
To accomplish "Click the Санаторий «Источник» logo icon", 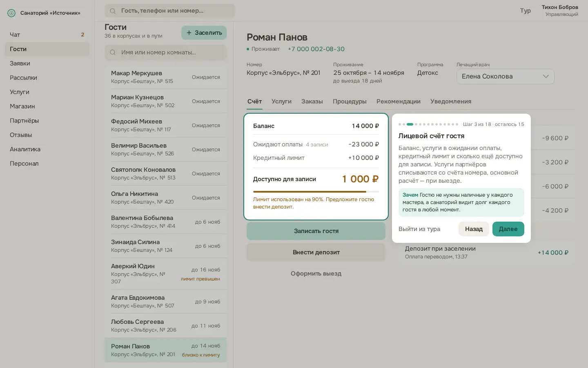I will pyautogui.click(x=11, y=13).
